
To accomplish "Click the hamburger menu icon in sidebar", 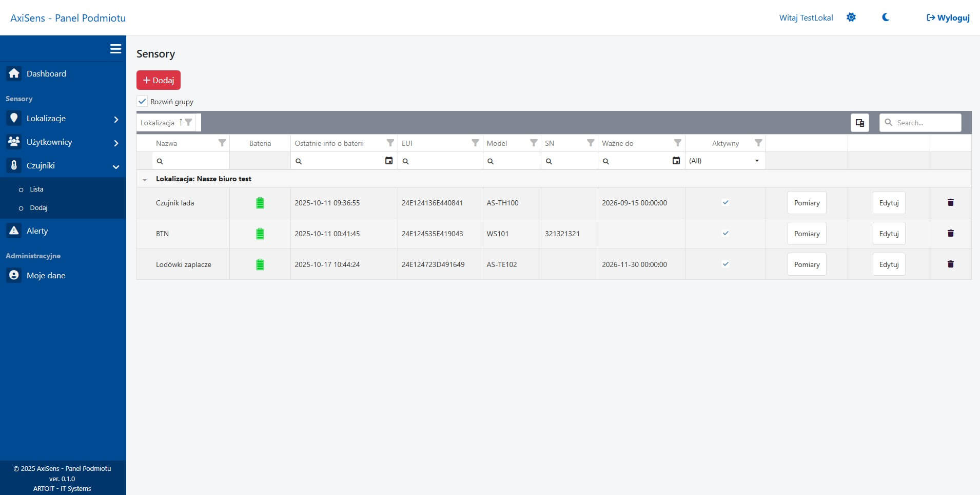I will point(115,49).
